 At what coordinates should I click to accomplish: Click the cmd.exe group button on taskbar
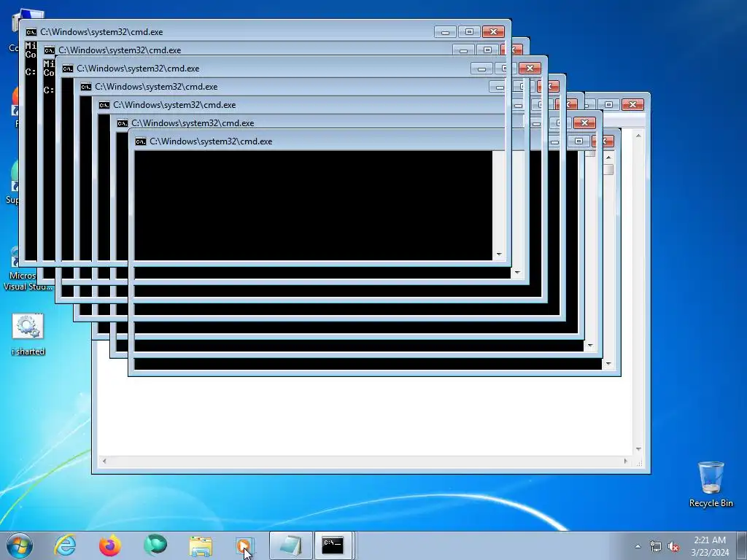point(333,545)
